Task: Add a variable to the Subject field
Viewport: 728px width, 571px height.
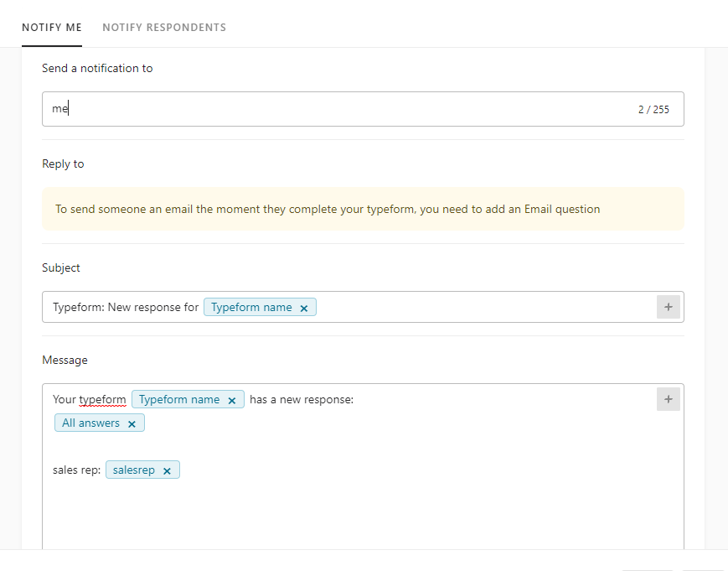Action: 669,307
